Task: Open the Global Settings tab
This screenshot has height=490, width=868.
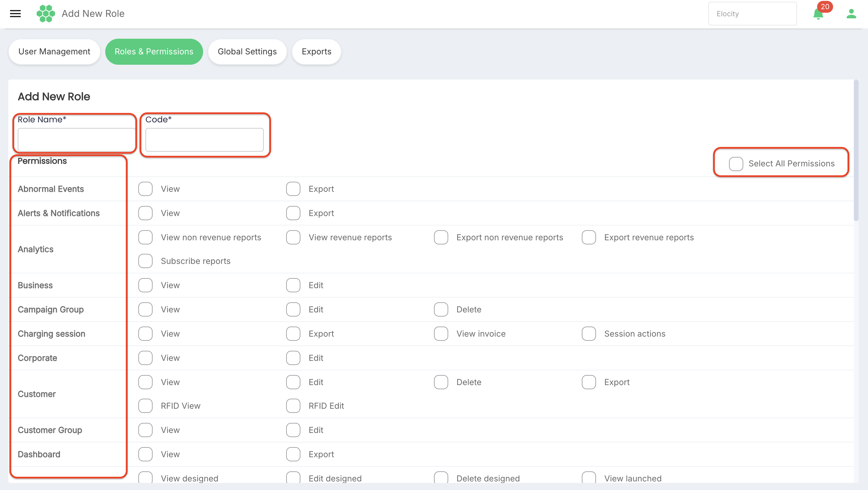Action: [x=247, y=51]
